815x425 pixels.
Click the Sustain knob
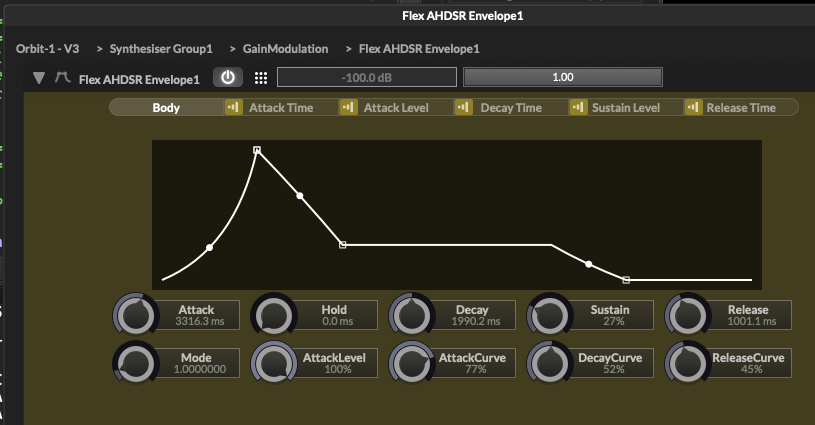(546, 315)
